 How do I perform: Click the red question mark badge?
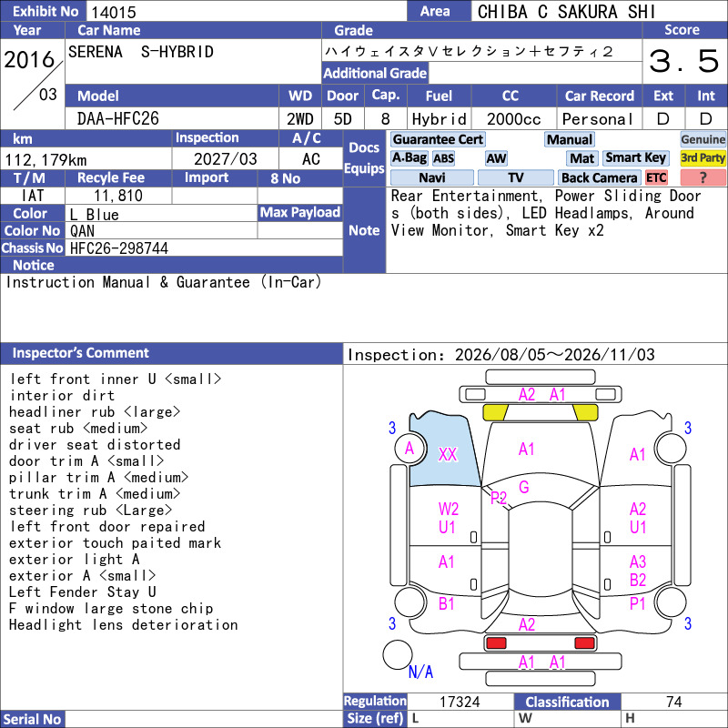(x=703, y=177)
